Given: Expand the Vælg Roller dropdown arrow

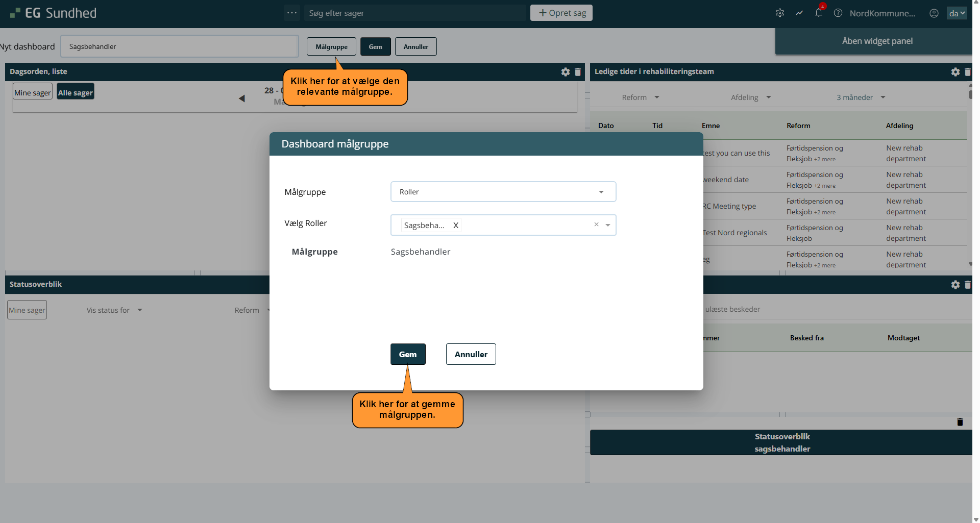Looking at the screenshot, I should pyautogui.click(x=608, y=225).
